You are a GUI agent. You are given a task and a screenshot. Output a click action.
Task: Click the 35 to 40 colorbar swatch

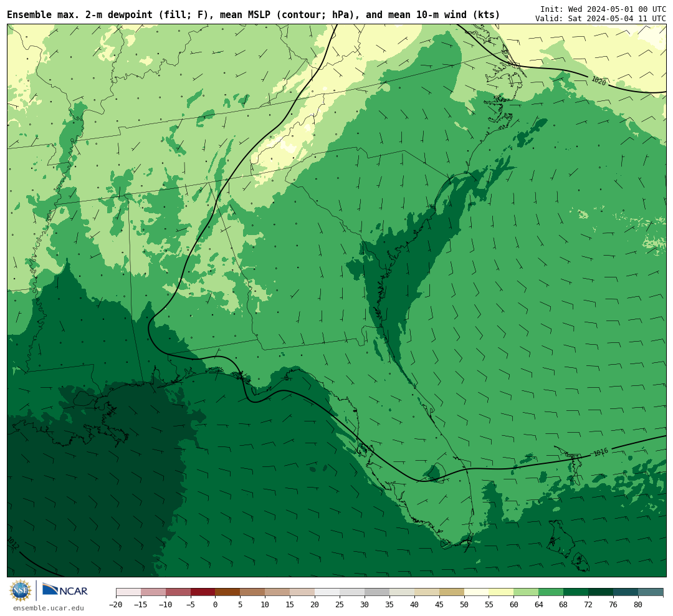[402, 592]
